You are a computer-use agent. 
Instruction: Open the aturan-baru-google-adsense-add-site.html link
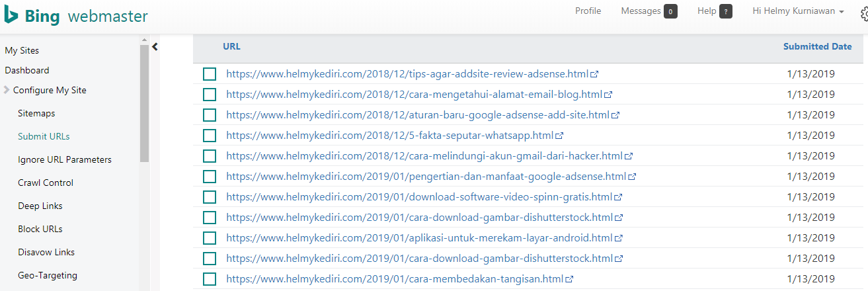[418, 115]
